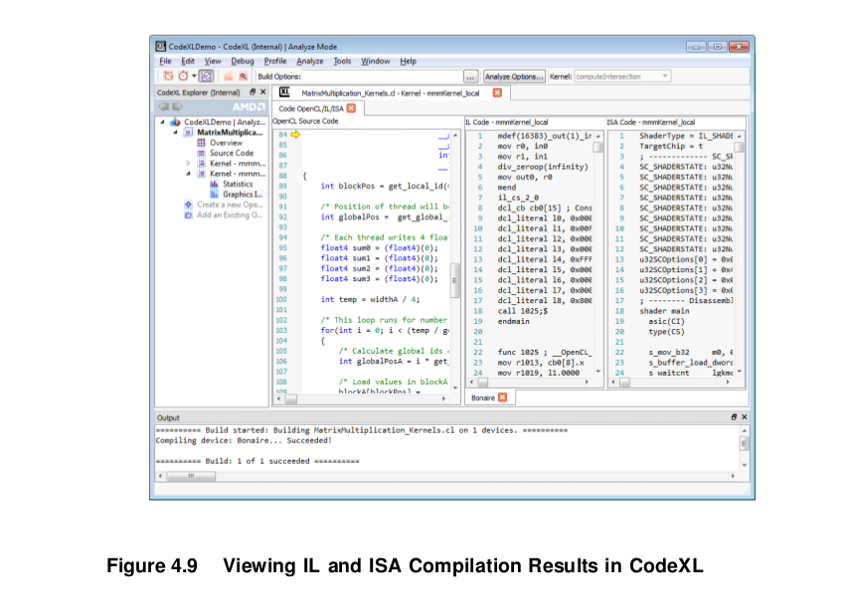Screen dimensions: 852x616
Task: Select the Analyze mode toolbar icon
Action: pyautogui.click(x=206, y=77)
